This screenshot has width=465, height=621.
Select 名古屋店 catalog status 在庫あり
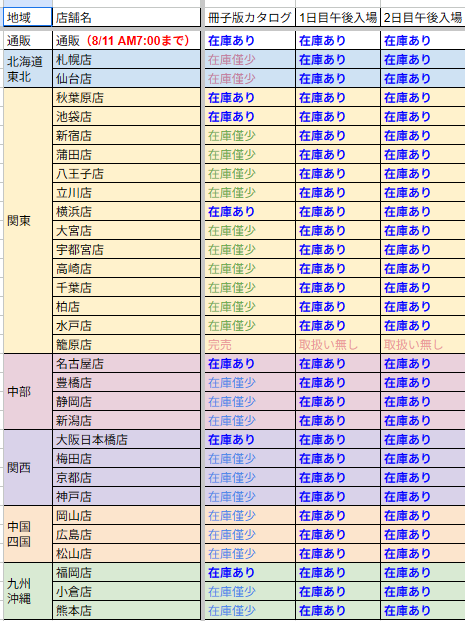click(x=250, y=364)
